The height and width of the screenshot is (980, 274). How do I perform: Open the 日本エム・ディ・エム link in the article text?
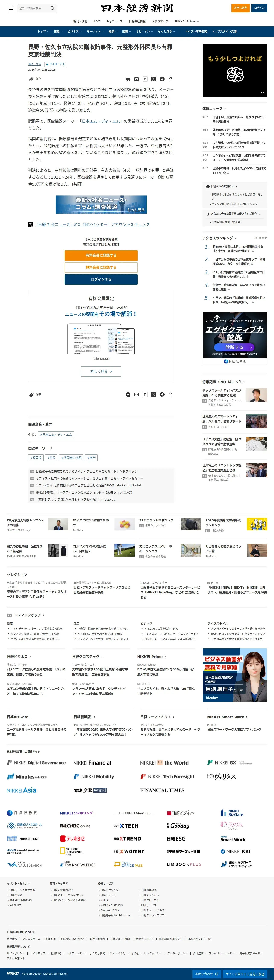click(x=101, y=121)
